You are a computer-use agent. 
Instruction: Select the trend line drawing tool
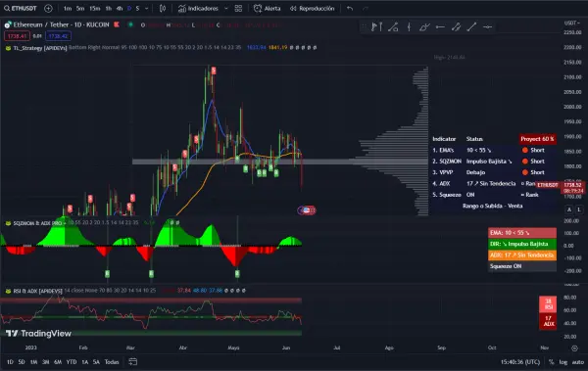point(471,26)
